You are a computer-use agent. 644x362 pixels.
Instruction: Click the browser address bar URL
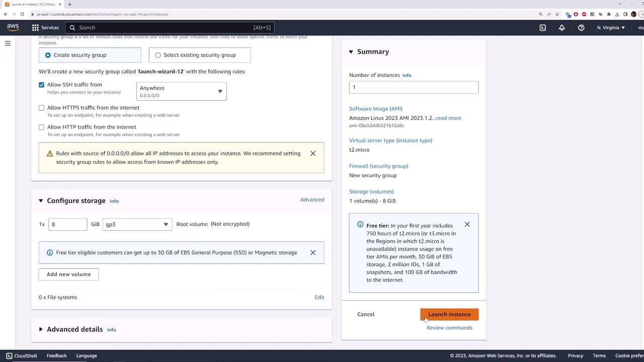point(102,14)
